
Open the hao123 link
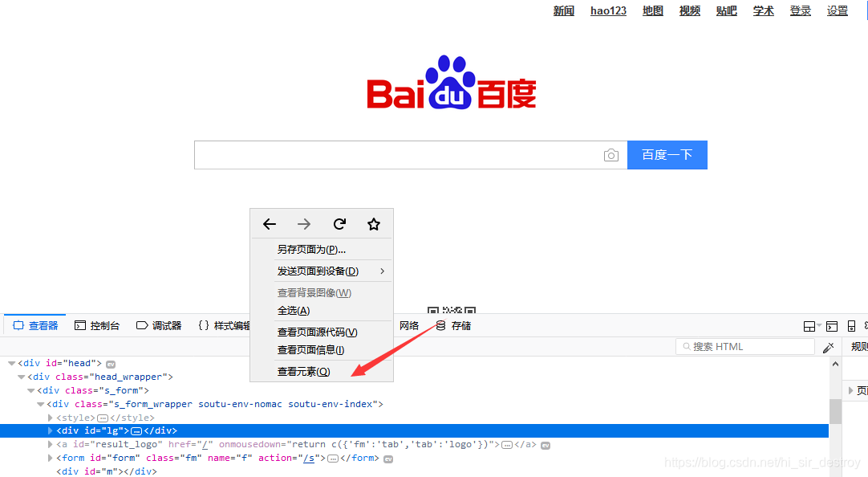[608, 10]
